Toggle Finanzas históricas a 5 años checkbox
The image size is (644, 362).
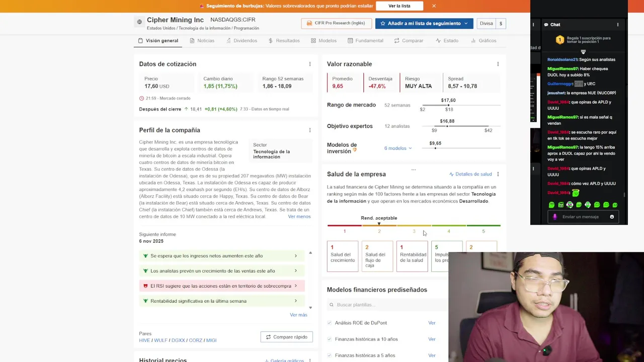(x=330, y=355)
